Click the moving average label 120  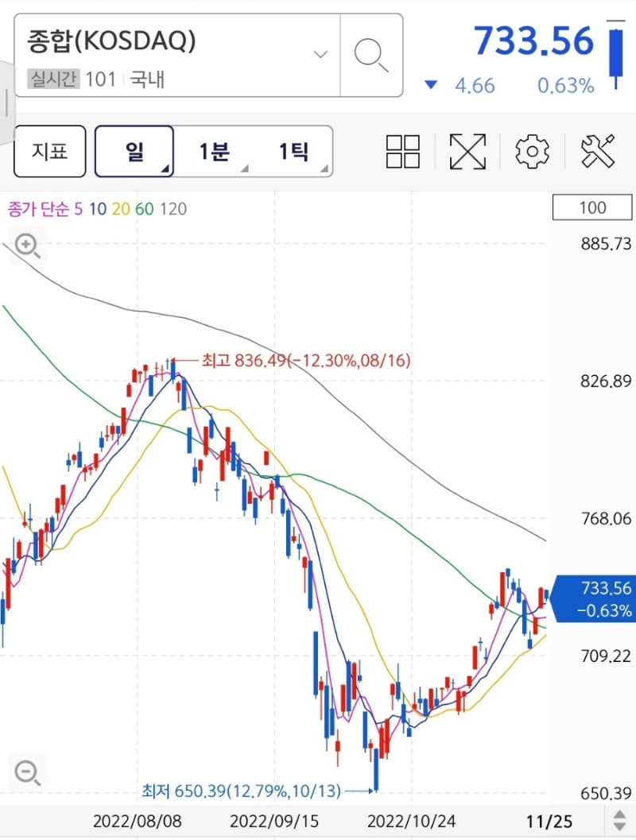click(x=173, y=209)
